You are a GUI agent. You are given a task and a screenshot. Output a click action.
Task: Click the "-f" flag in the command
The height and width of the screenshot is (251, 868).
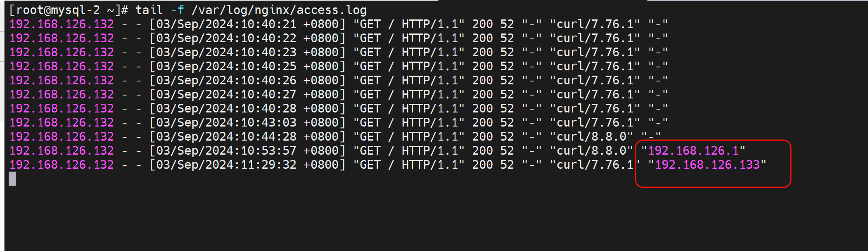[177, 10]
